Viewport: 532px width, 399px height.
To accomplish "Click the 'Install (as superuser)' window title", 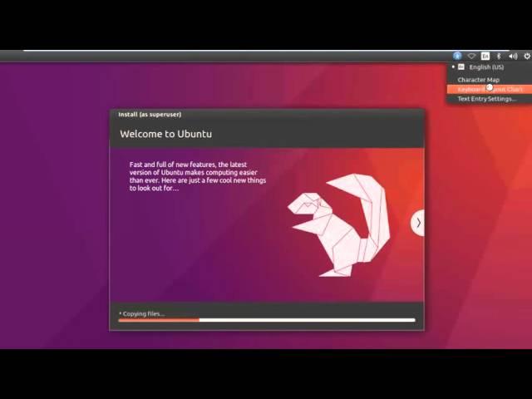I will click(150, 115).
